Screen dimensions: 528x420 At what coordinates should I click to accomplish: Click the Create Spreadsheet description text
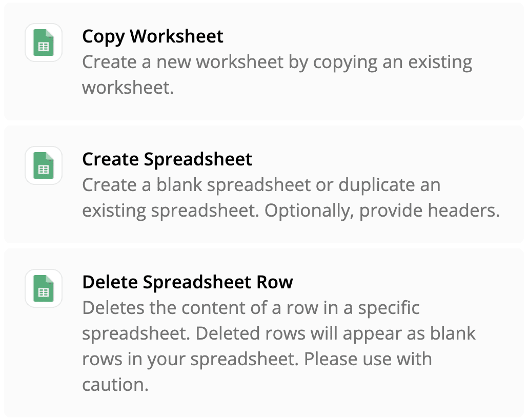point(291,198)
